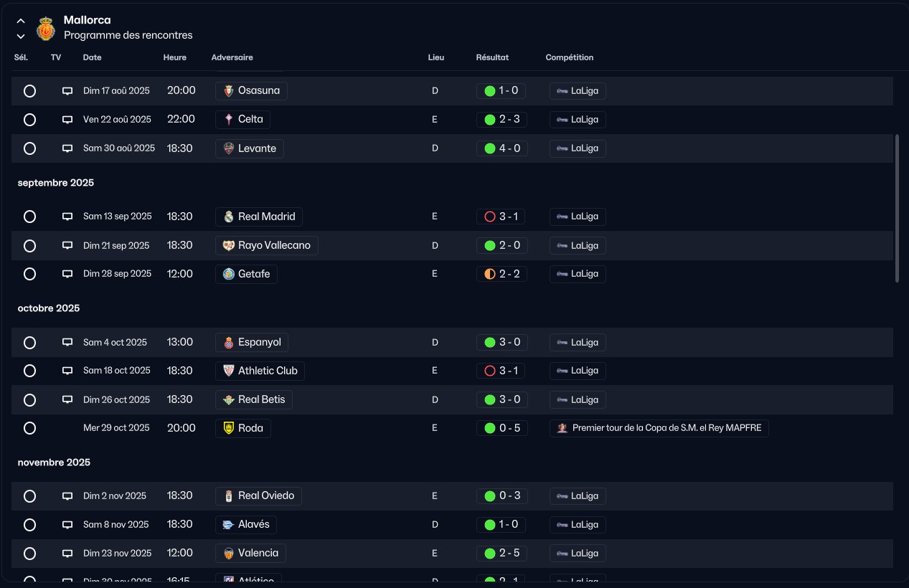
Task: Click the TV broadcast icon for Osasuna match
Action: tap(67, 91)
